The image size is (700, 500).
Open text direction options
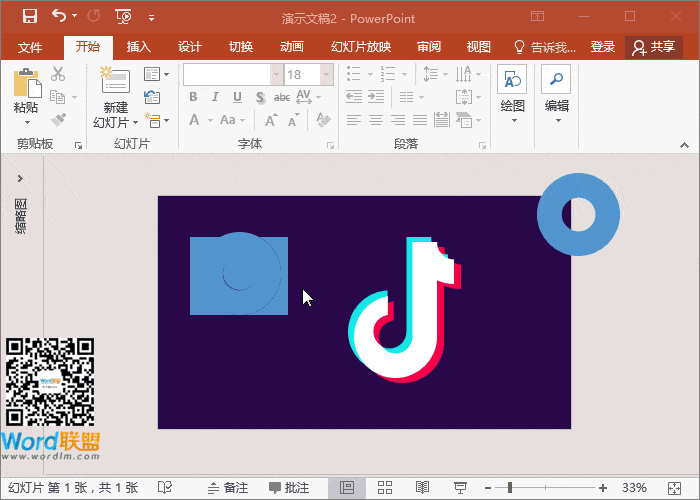click(x=468, y=74)
